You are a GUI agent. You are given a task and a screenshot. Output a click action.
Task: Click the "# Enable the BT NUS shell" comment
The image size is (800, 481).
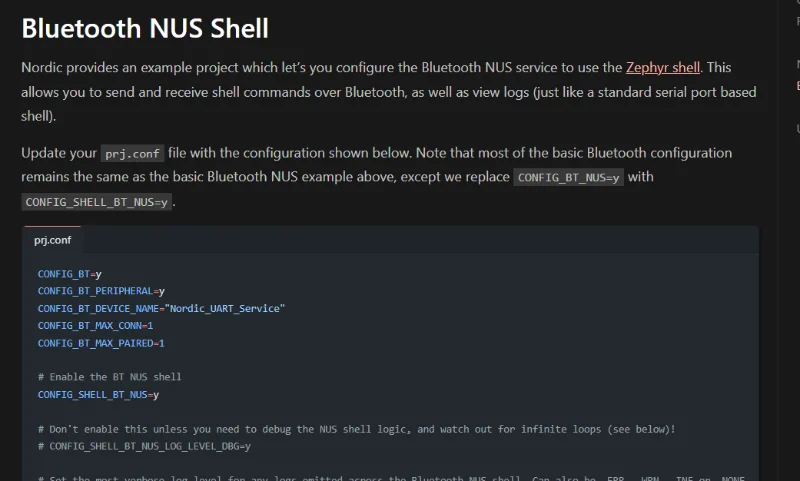point(110,377)
